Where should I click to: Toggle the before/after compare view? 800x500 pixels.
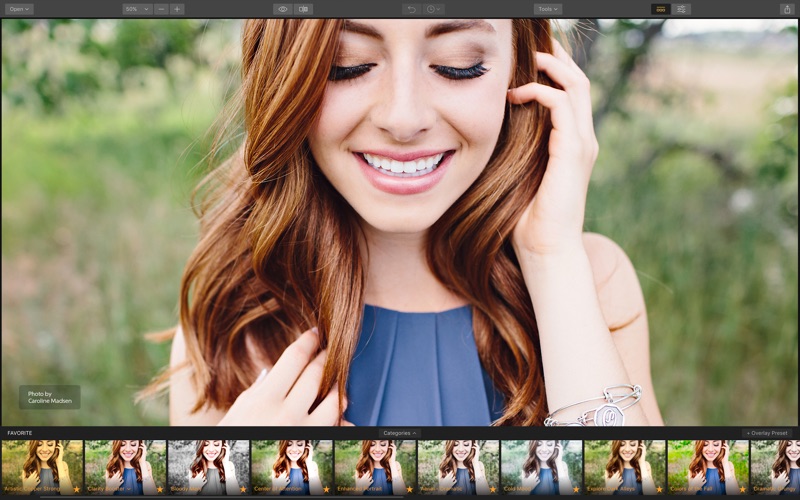[304, 9]
